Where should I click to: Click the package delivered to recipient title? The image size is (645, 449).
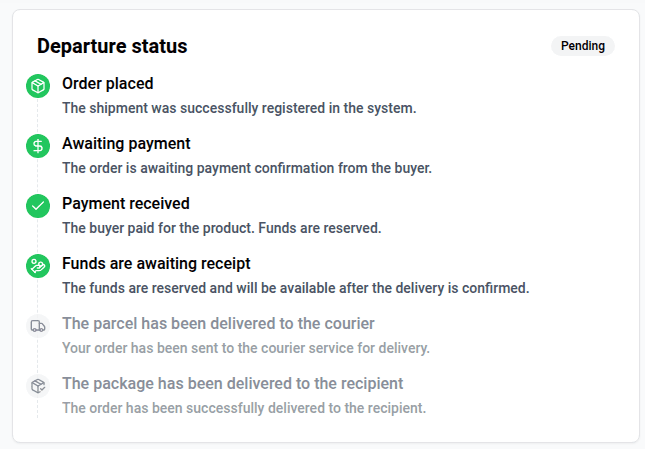click(x=232, y=384)
